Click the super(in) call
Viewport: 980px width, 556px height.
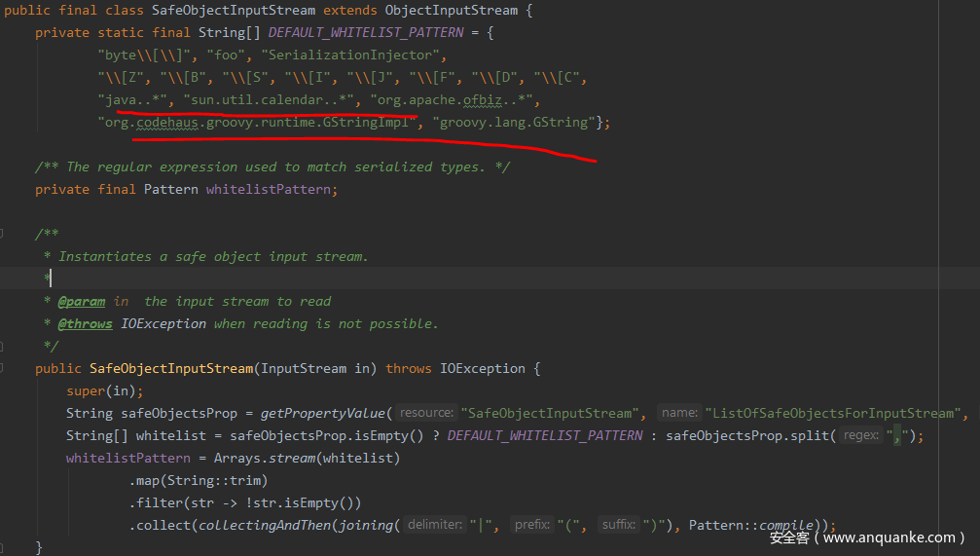tap(100, 390)
